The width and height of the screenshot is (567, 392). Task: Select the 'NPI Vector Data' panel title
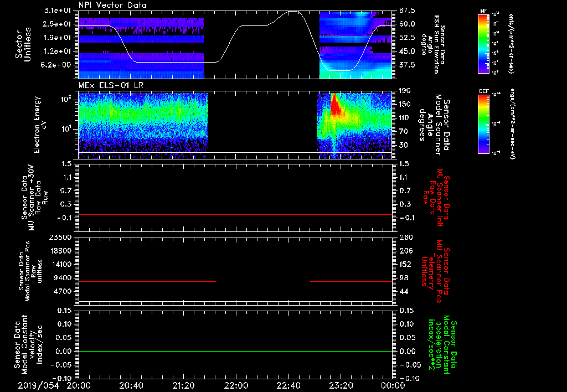click(x=112, y=5)
